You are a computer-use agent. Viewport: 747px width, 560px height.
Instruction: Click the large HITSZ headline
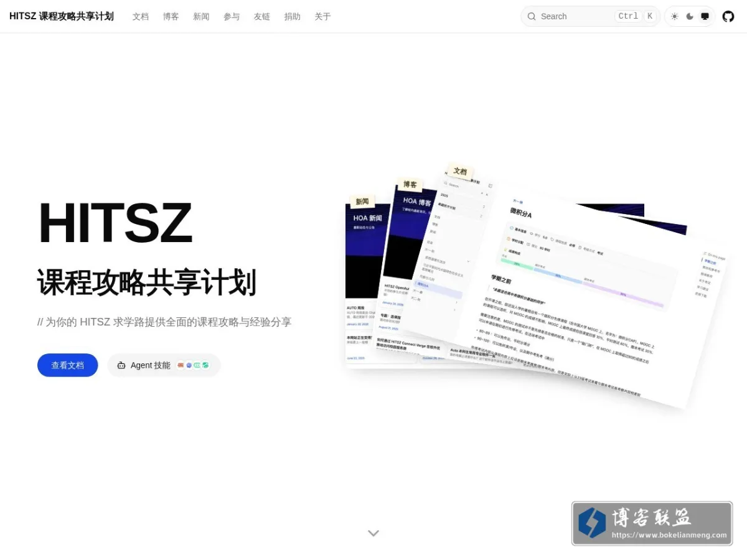click(x=115, y=224)
